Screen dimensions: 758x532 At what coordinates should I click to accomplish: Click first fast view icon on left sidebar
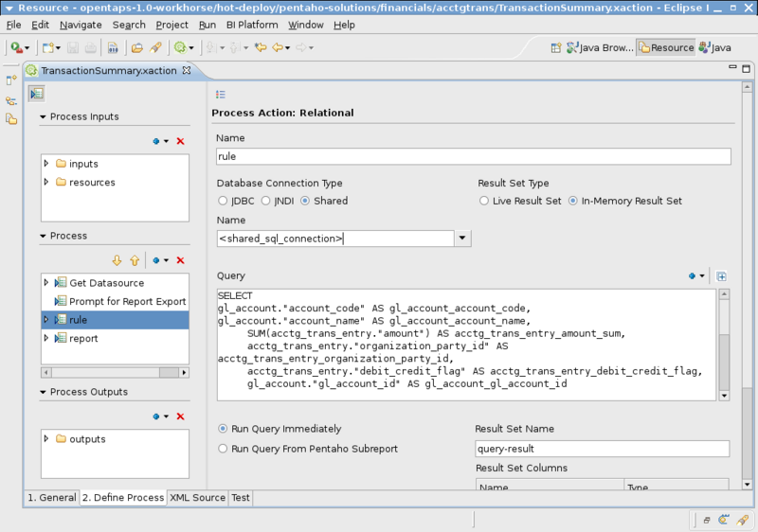[11, 80]
